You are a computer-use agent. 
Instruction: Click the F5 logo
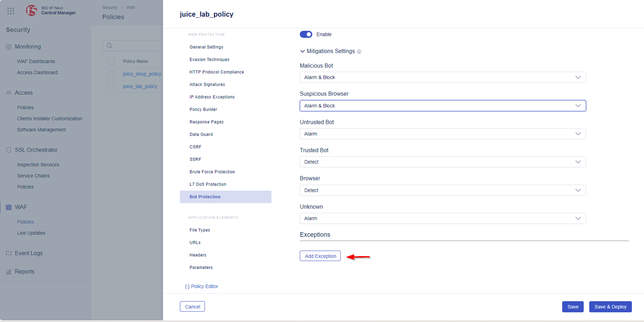coord(32,10)
